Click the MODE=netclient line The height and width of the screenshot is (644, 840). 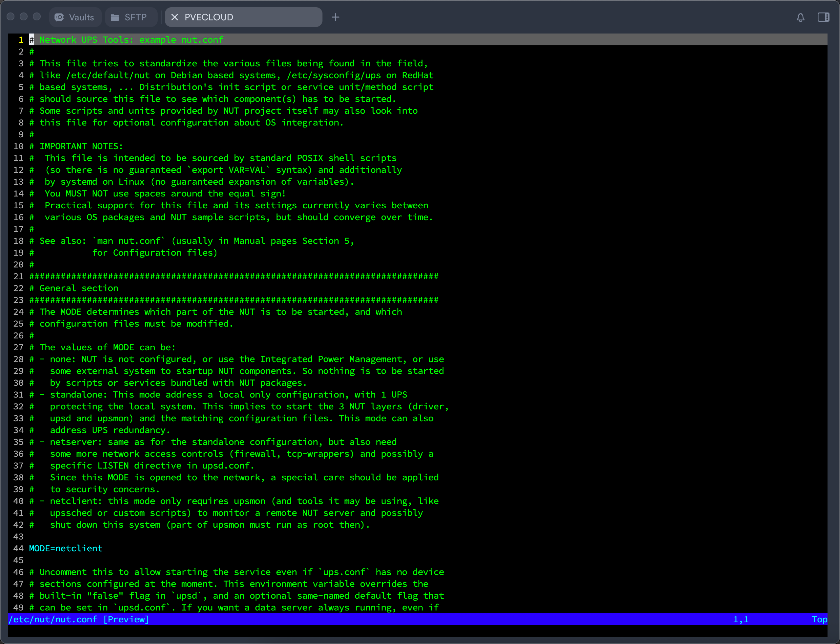[x=66, y=549]
